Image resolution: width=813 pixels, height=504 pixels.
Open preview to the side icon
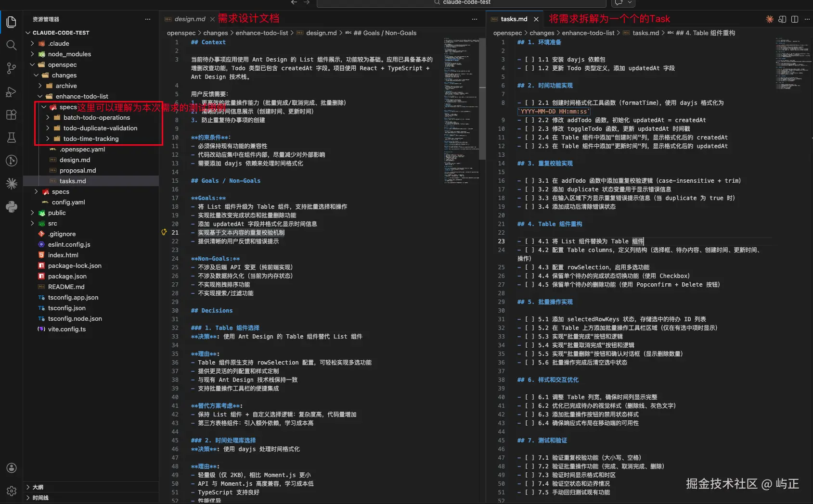pos(782,19)
